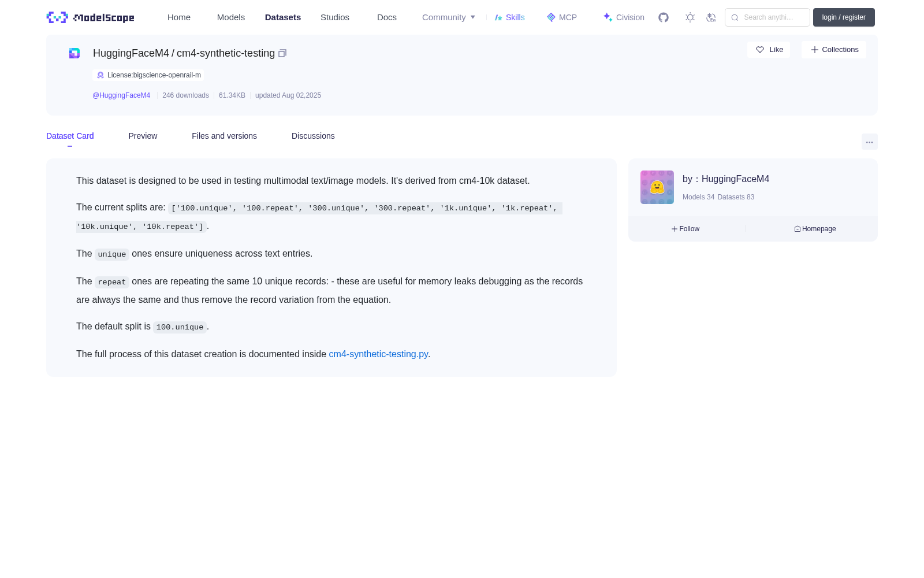The height and width of the screenshot is (578, 924).
Task: Focus the Search anything input field
Action: 767,17
